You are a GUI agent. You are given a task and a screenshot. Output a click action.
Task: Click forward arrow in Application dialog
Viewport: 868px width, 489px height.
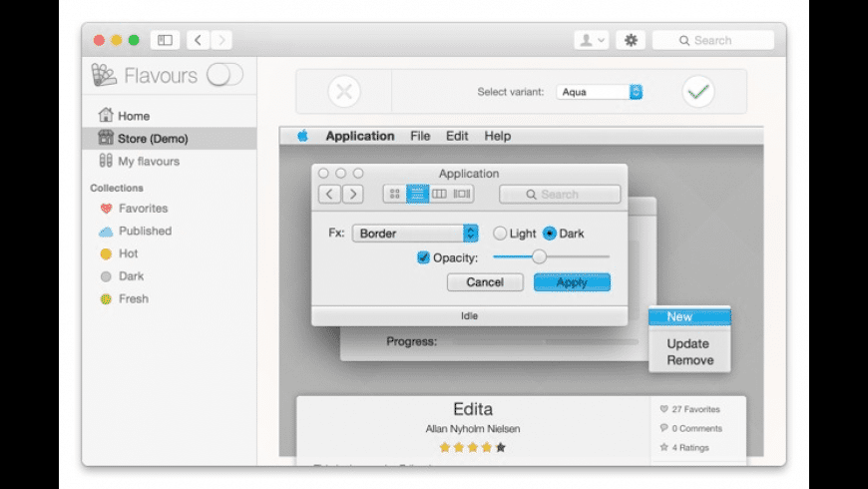pos(353,195)
